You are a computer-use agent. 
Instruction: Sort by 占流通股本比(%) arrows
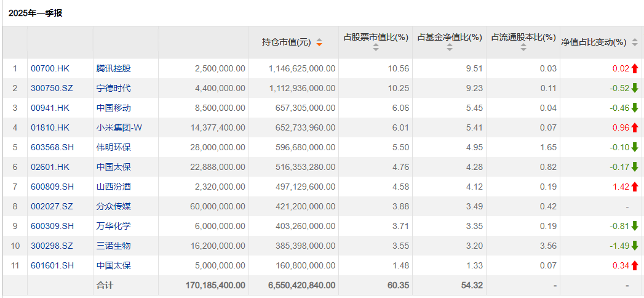pos(523,47)
